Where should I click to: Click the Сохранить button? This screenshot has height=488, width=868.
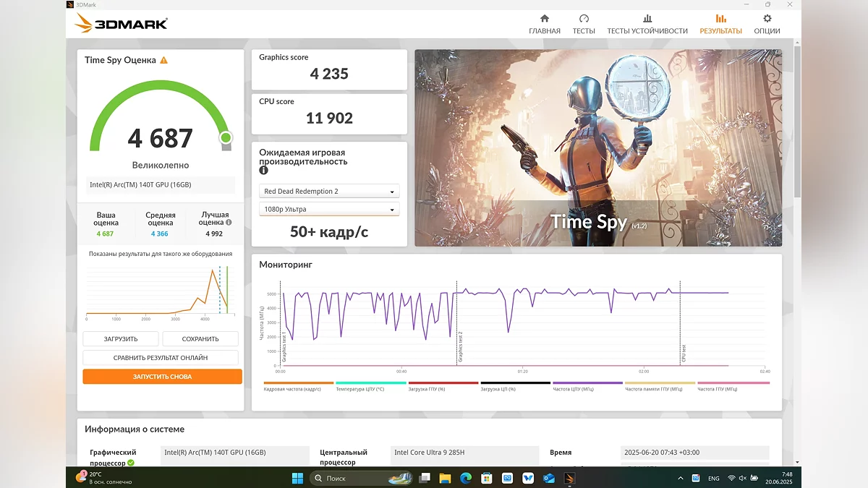coord(200,338)
